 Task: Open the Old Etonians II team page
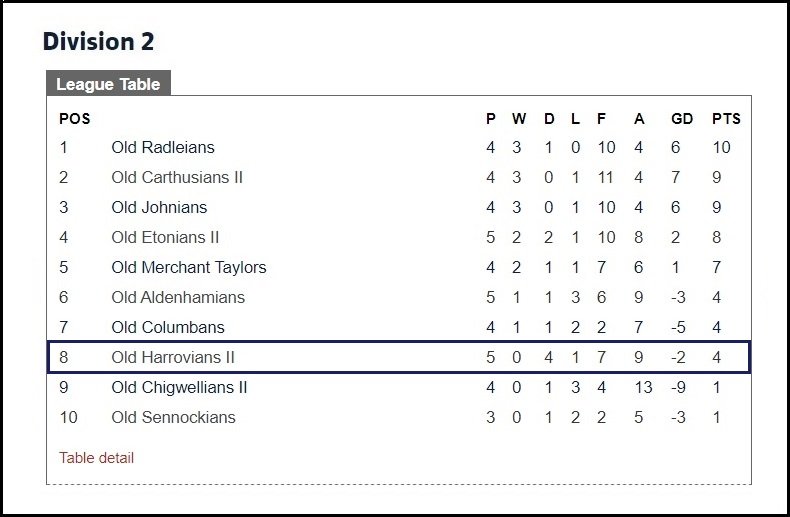click(x=165, y=237)
